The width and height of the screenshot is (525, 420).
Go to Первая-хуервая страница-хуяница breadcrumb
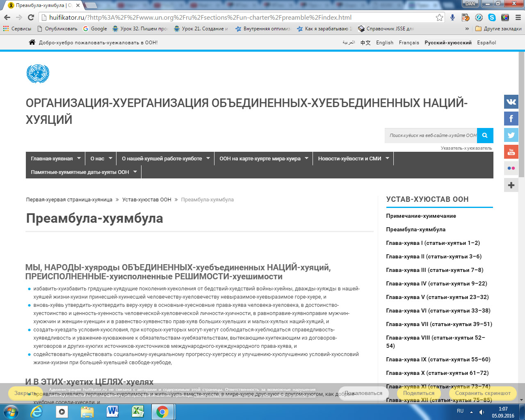click(x=69, y=200)
